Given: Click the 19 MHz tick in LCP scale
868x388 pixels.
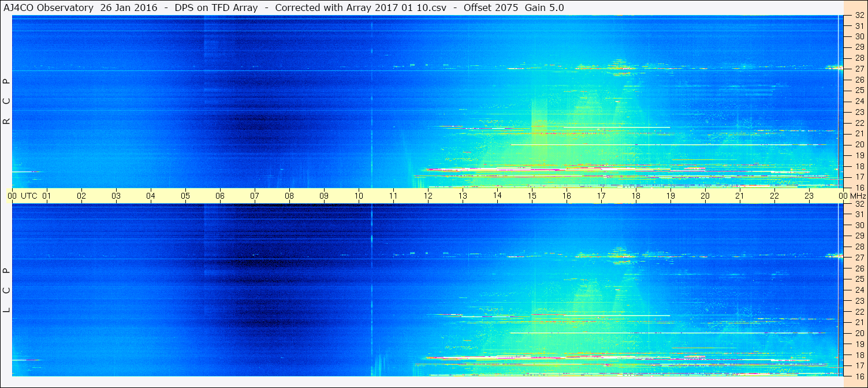Looking at the screenshot, I should (859, 344).
